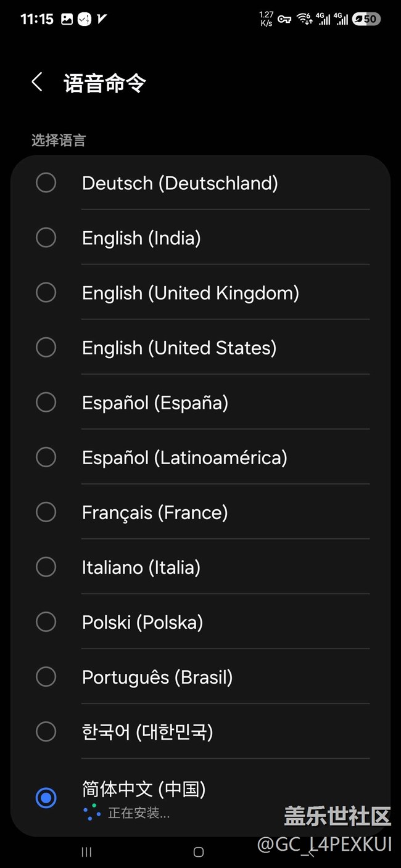Select English (United States) language option

pyautogui.click(x=200, y=347)
